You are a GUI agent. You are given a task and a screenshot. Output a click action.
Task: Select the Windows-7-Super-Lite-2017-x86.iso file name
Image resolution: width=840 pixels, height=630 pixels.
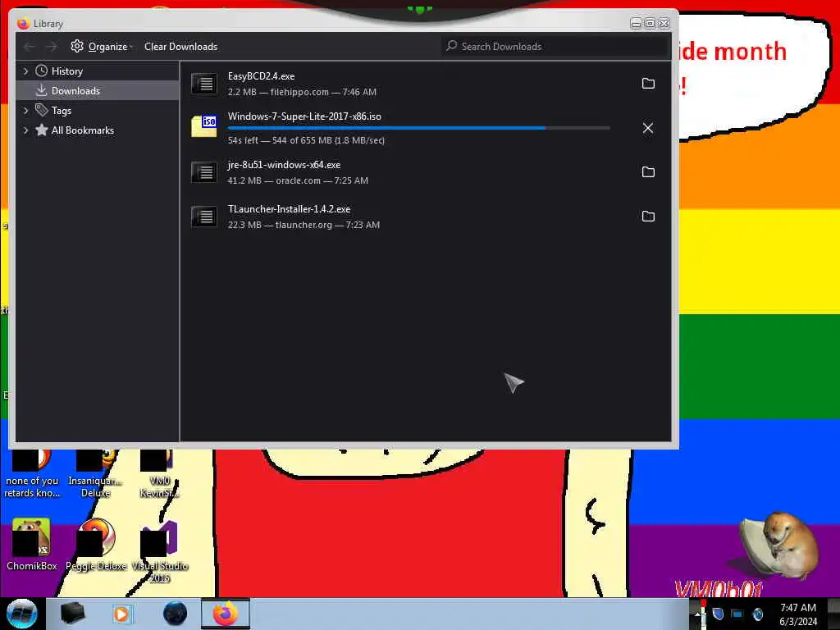(x=304, y=116)
